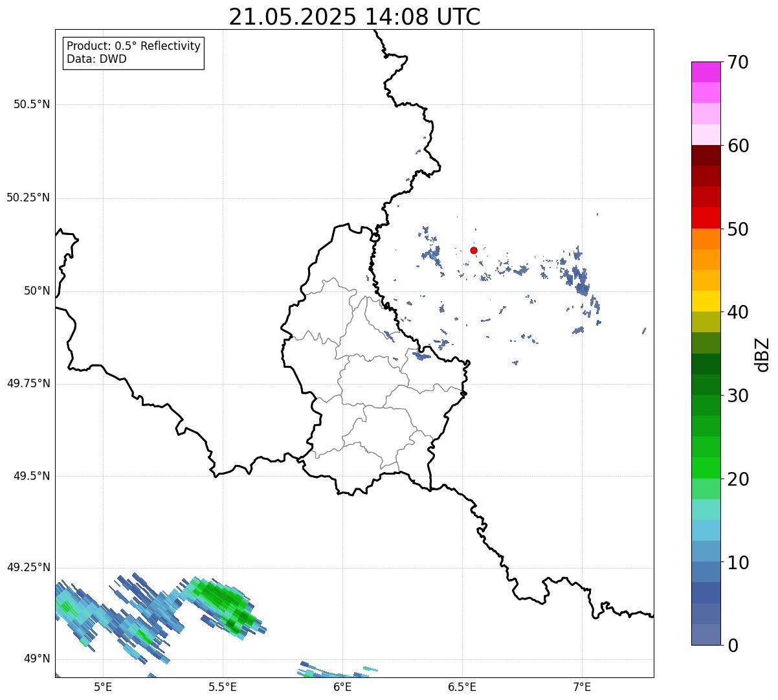Click the colorbar tick label 40

point(738,312)
